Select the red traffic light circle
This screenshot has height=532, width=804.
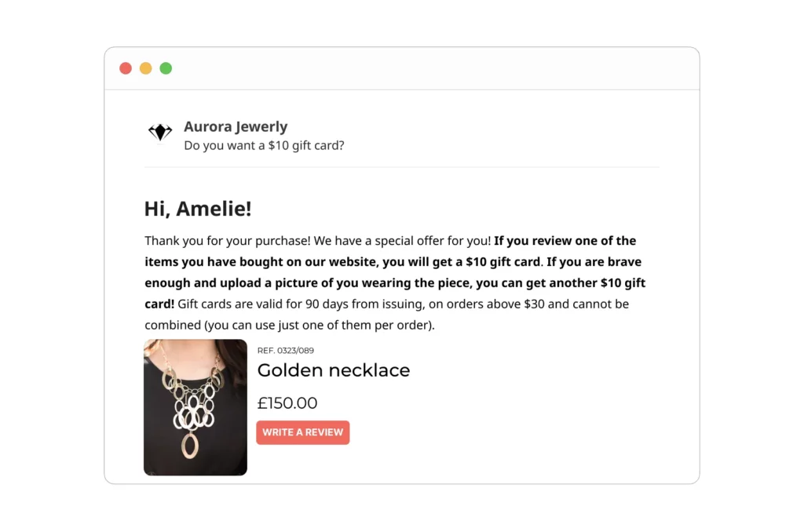click(x=126, y=68)
